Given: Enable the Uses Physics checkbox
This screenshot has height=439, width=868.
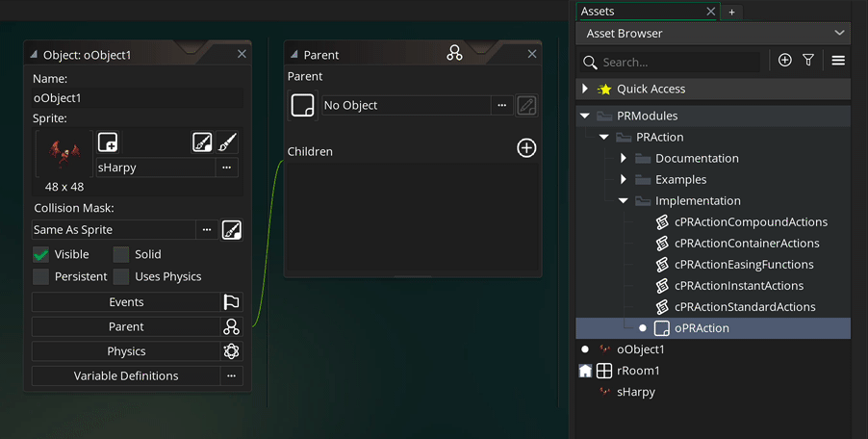Looking at the screenshot, I should pyautogui.click(x=120, y=276).
